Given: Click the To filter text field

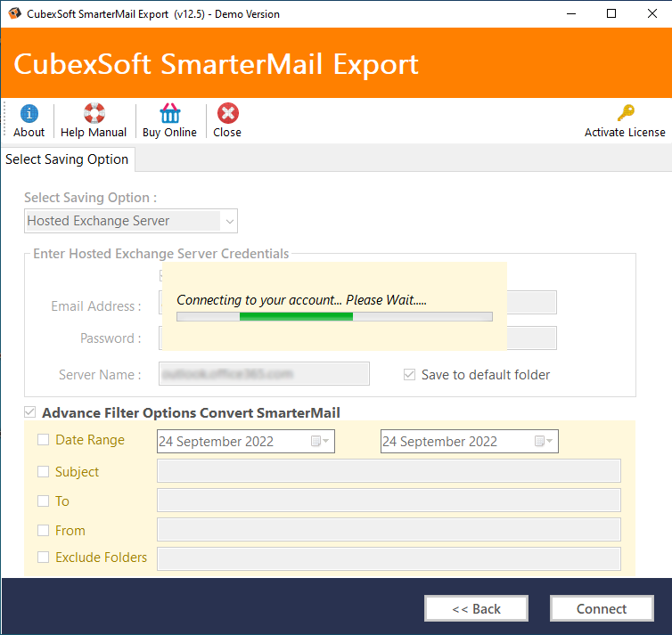Looking at the screenshot, I should 389,501.
